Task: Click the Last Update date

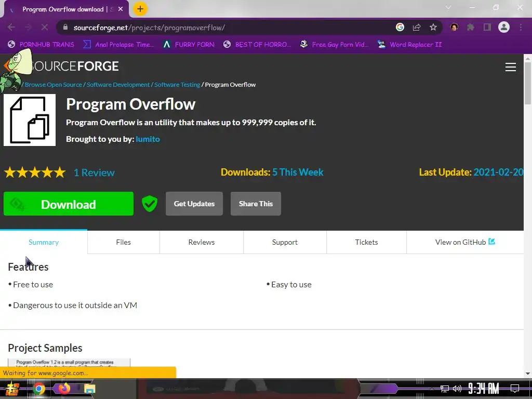Action: pyautogui.click(x=498, y=172)
